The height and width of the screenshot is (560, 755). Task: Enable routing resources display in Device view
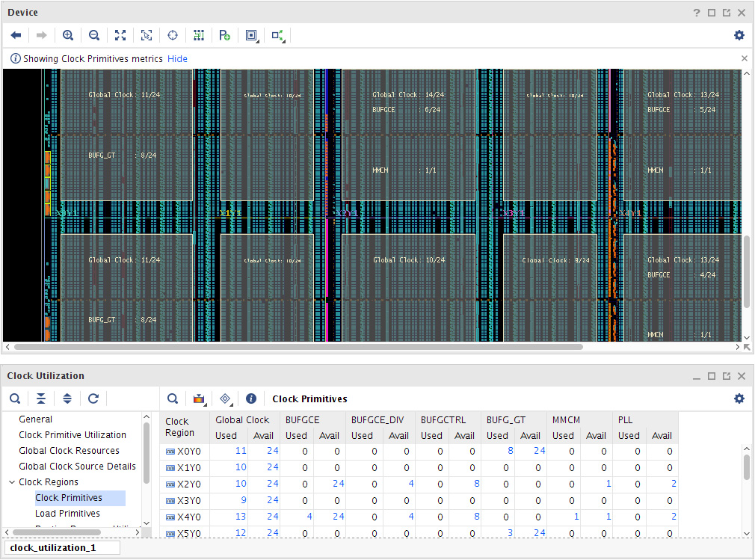pos(199,35)
